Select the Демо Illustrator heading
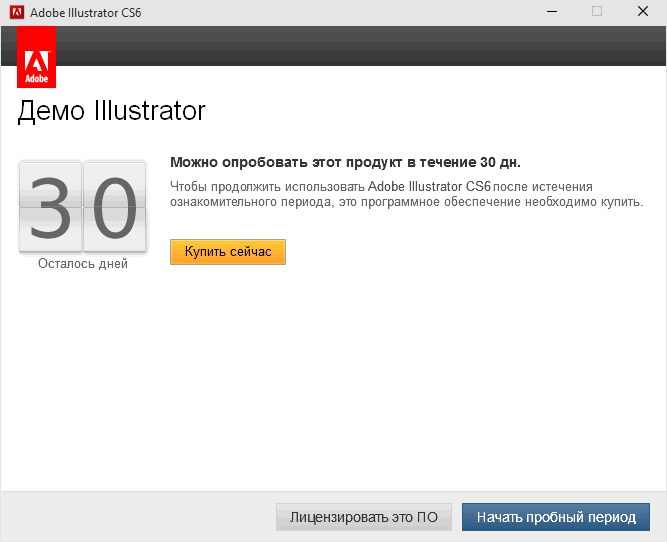 111,111
